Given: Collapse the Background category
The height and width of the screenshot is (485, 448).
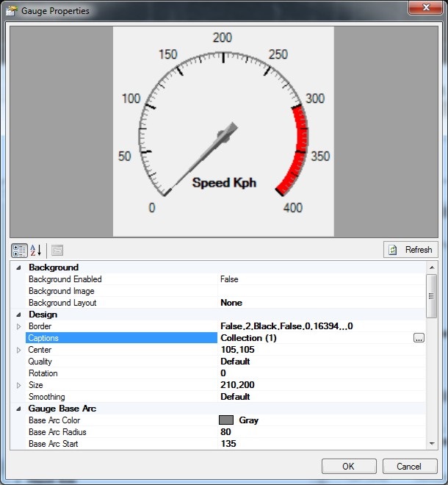Looking at the screenshot, I should [x=19, y=267].
